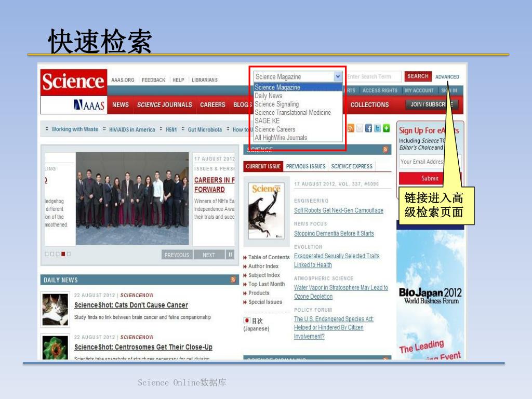Select the second slideshow indicator dot
Screen dimensions: 532x399
(x=52, y=254)
